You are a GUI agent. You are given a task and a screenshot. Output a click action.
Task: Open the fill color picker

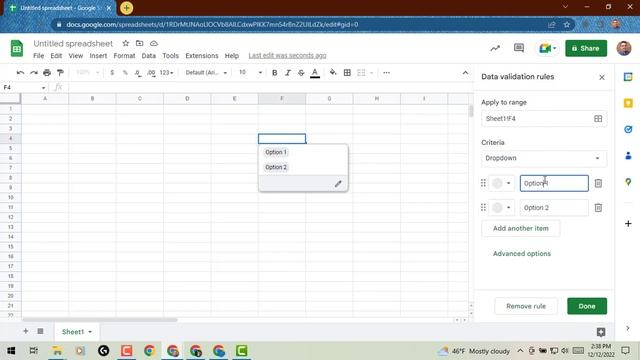(x=333, y=73)
